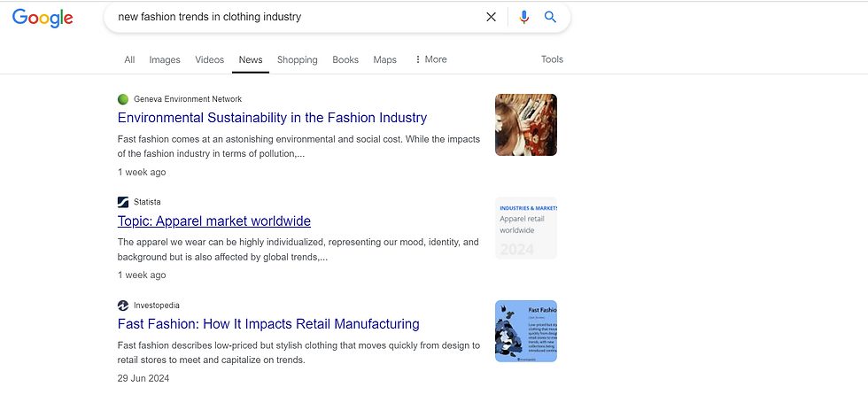Open Fast Fashion: How It Impacts Retail Manufacturing

click(x=268, y=323)
